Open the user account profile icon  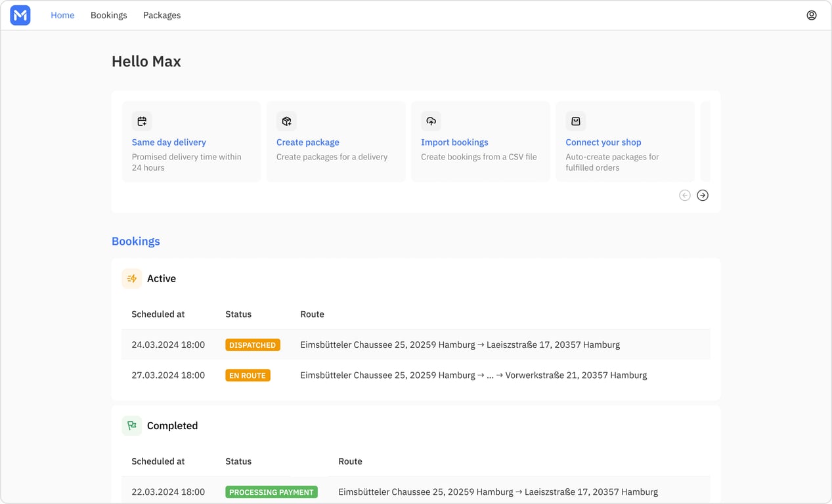coord(812,15)
